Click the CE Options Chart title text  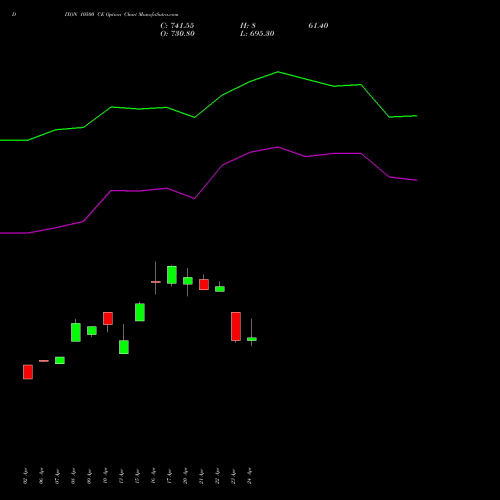tap(121, 15)
